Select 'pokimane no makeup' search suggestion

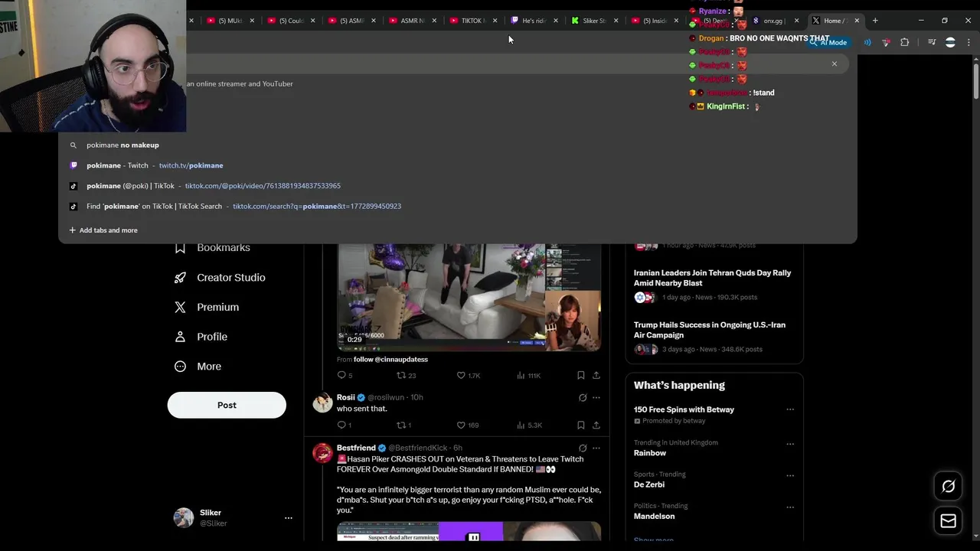point(458,145)
